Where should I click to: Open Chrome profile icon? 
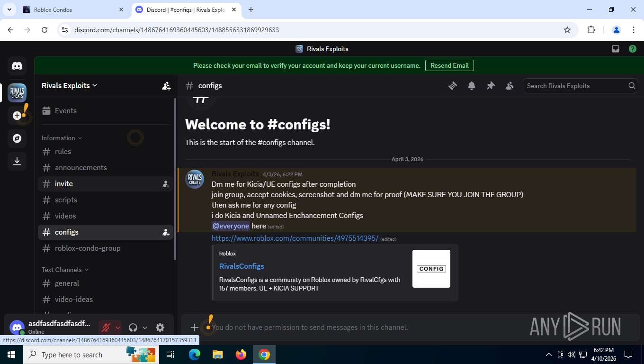pyautogui.click(x=617, y=30)
